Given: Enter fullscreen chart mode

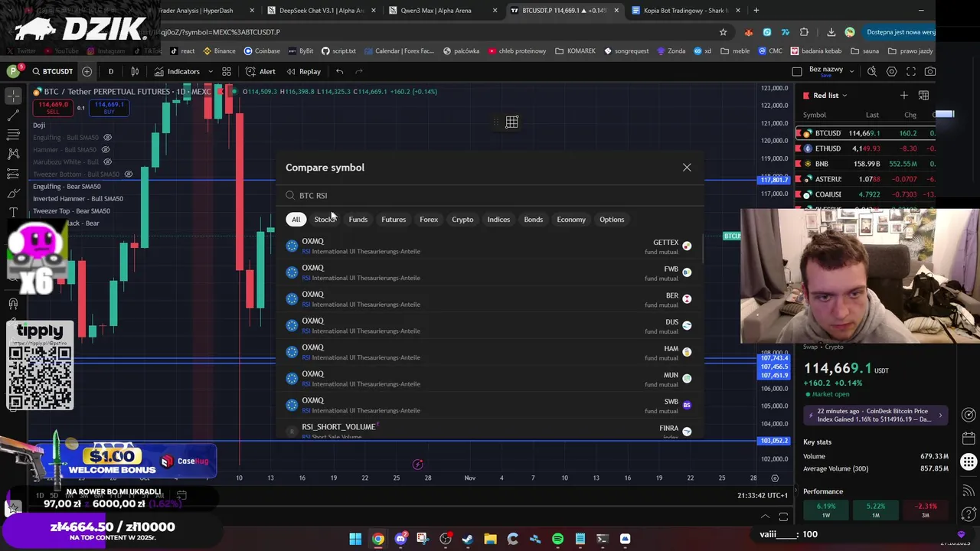Looking at the screenshot, I should point(910,71).
